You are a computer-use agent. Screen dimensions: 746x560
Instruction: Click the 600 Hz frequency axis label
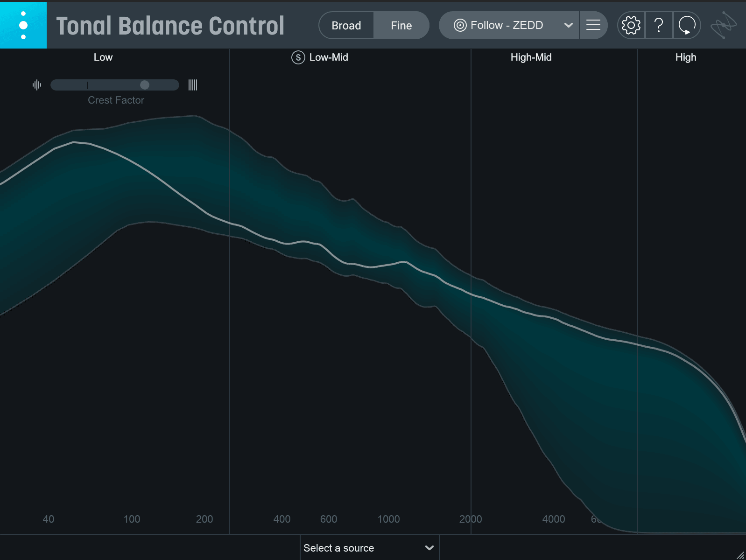click(329, 519)
